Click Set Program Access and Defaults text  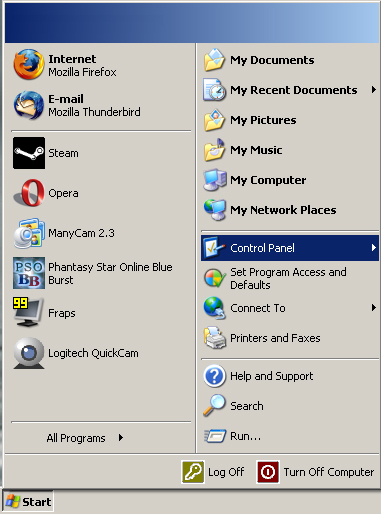click(288, 278)
